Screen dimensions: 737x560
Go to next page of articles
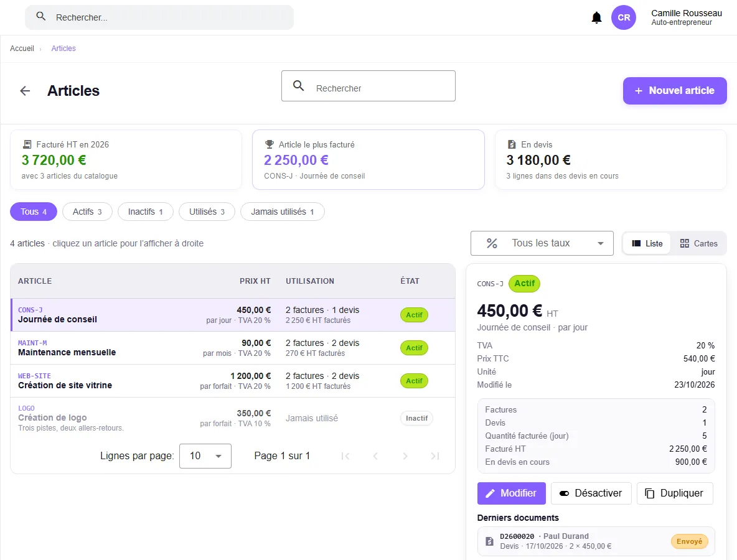405,455
